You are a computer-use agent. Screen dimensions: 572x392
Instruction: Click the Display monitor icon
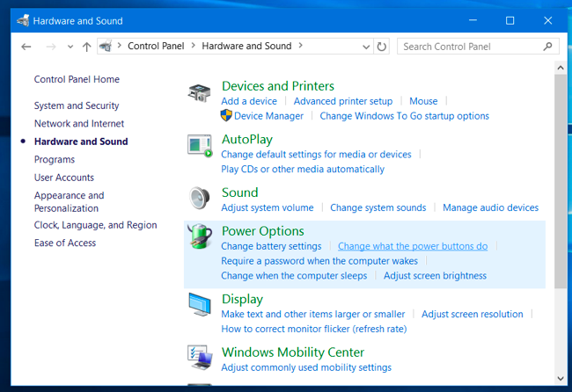200,305
